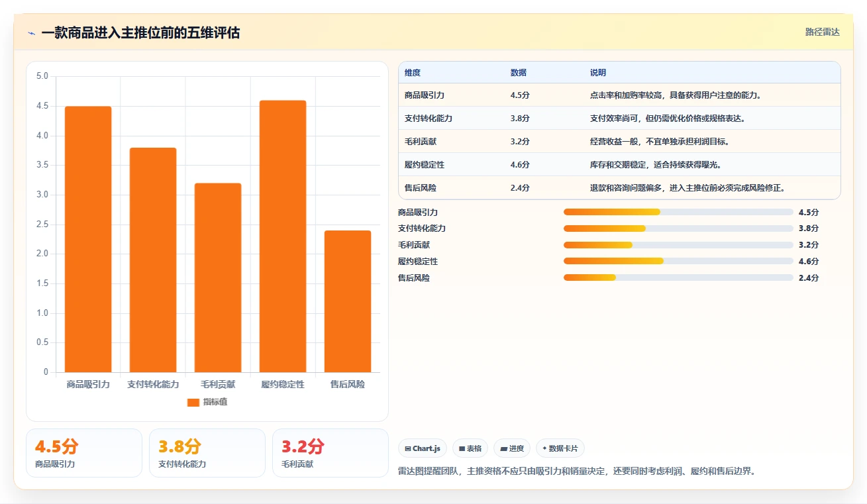Click the 支付转化能力 bar in chart

pos(153,260)
